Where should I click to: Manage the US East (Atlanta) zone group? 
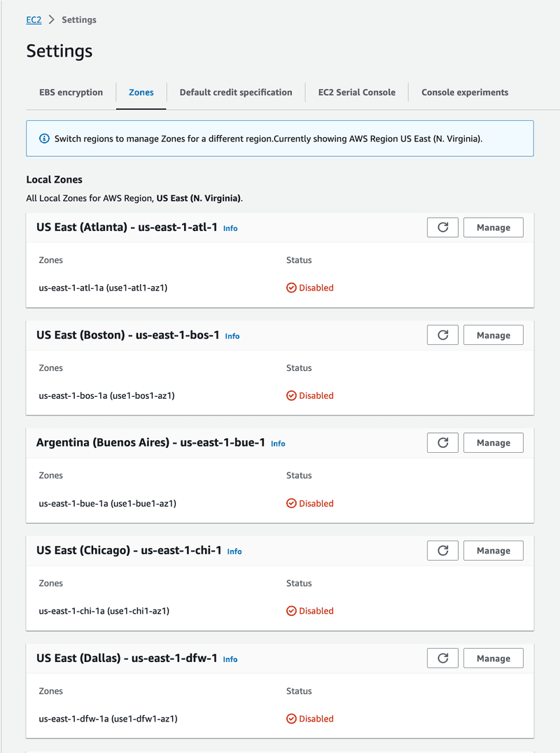pos(493,227)
